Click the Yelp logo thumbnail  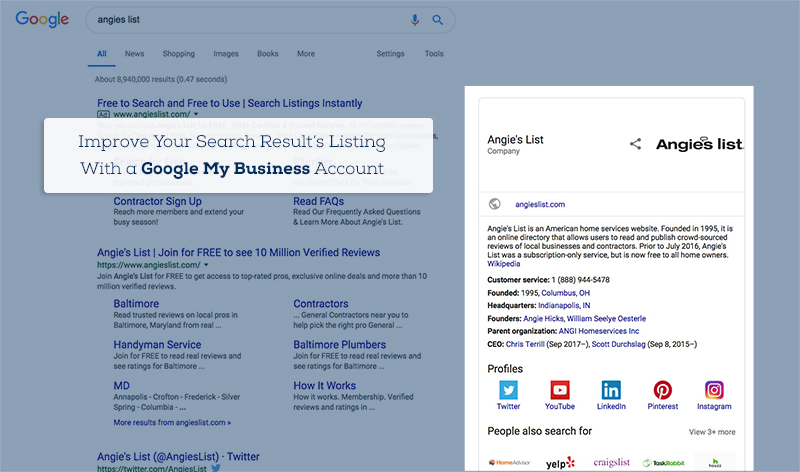tap(560, 463)
